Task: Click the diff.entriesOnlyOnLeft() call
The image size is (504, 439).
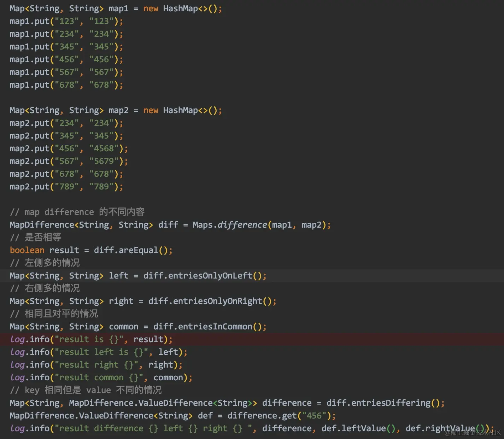Action: coord(202,276)
